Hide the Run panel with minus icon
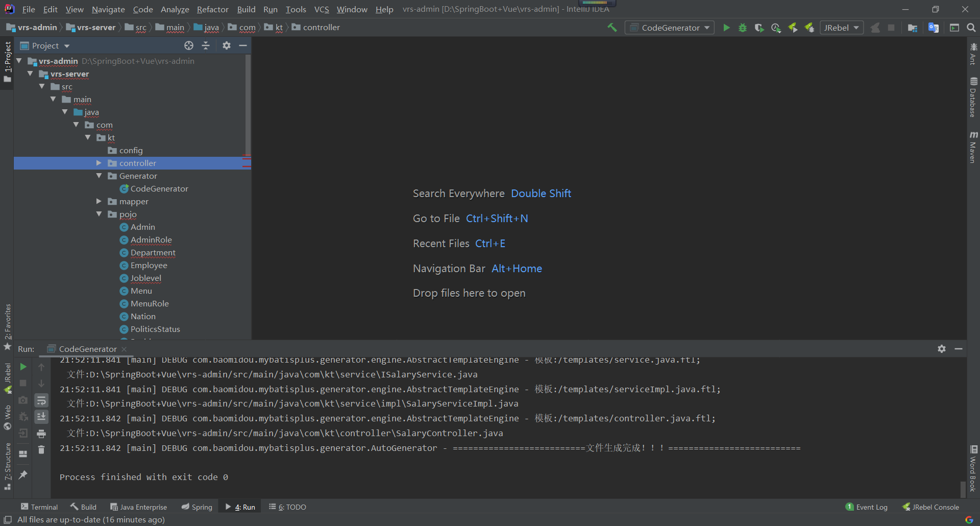This screenshot has height=526, width=980. (959, 349)
